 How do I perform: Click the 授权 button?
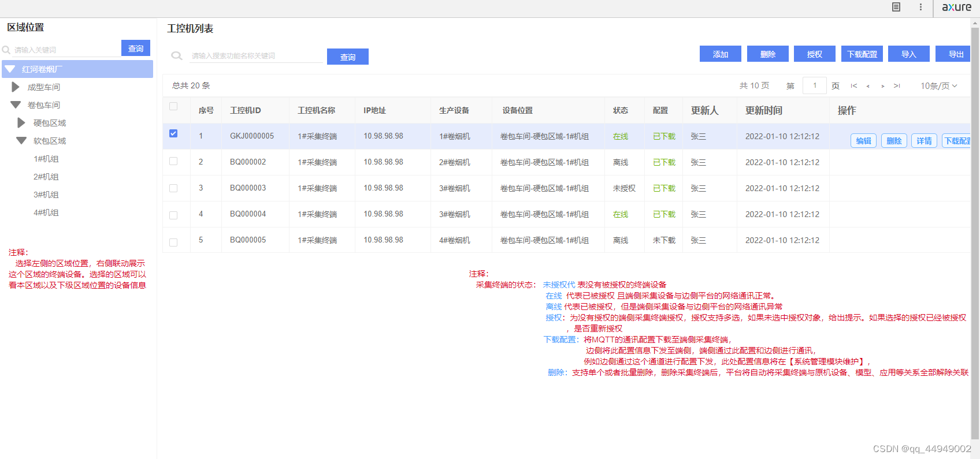pos(815,54)
